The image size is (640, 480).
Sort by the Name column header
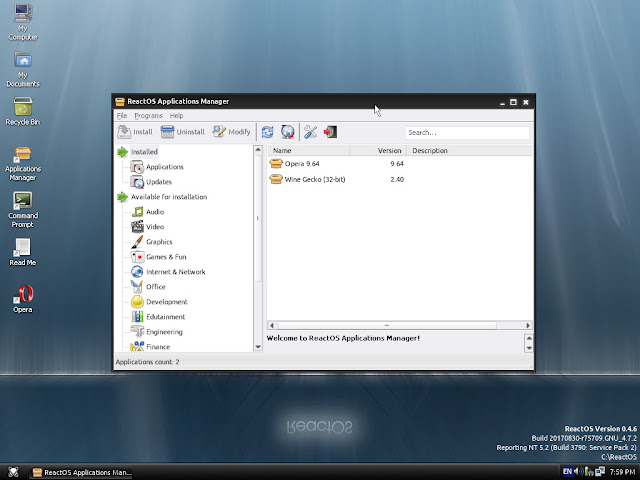pyautogui.click(x=309, y=151)
